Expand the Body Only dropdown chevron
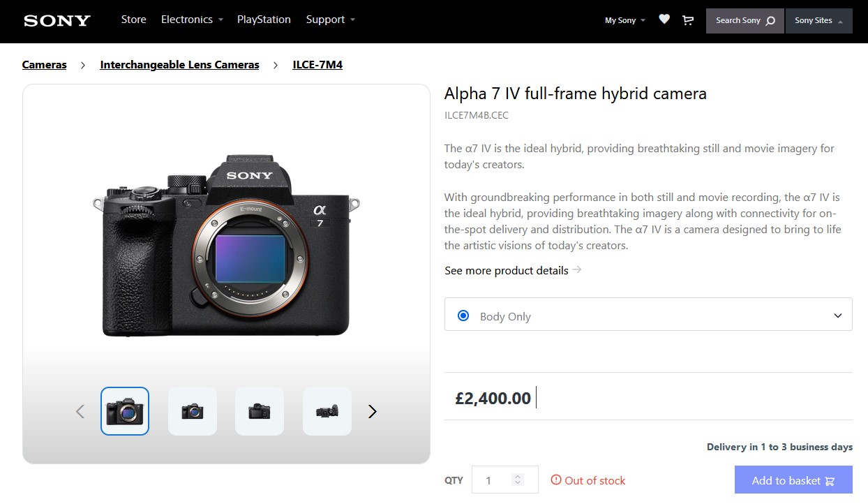 (838, 316)
